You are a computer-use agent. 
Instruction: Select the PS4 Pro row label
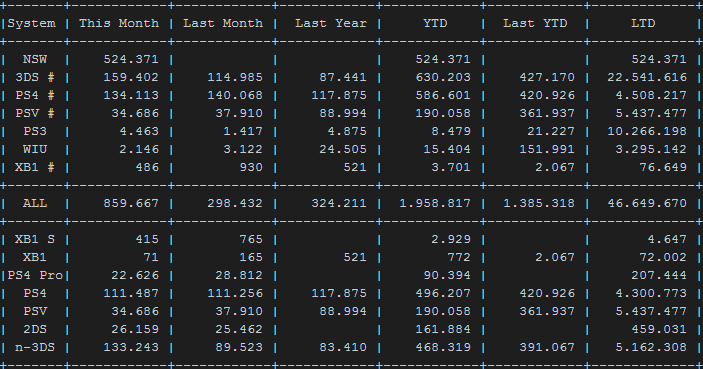pyautogui.click(x=35, y=275)
